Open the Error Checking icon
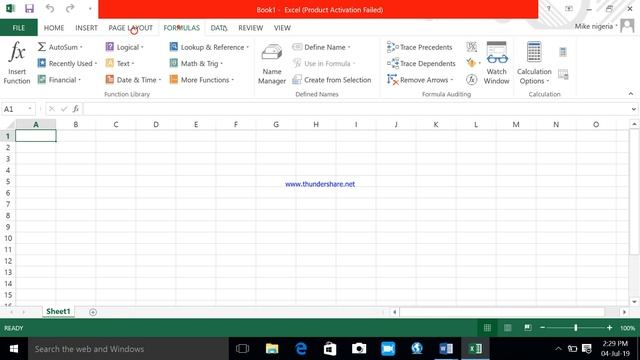Viewport: 640px width, 360px height. tap(471, 63)
